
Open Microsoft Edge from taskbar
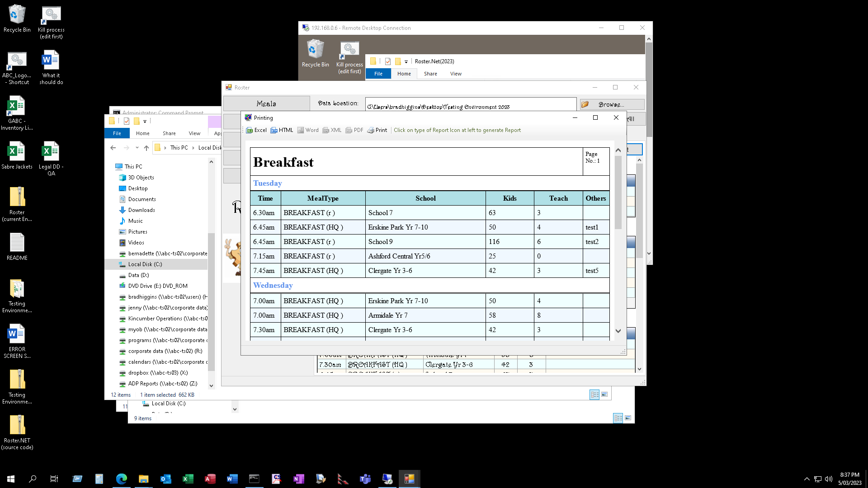point(122,479)
